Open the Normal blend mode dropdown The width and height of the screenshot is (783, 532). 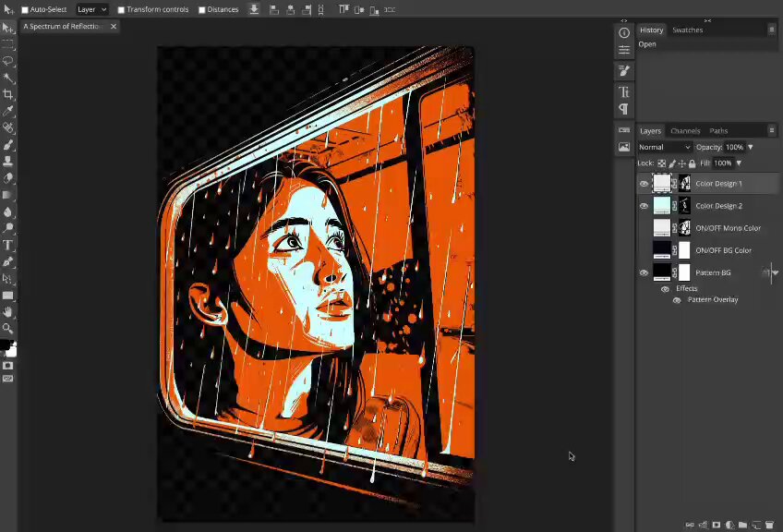(x=664, y=148)
